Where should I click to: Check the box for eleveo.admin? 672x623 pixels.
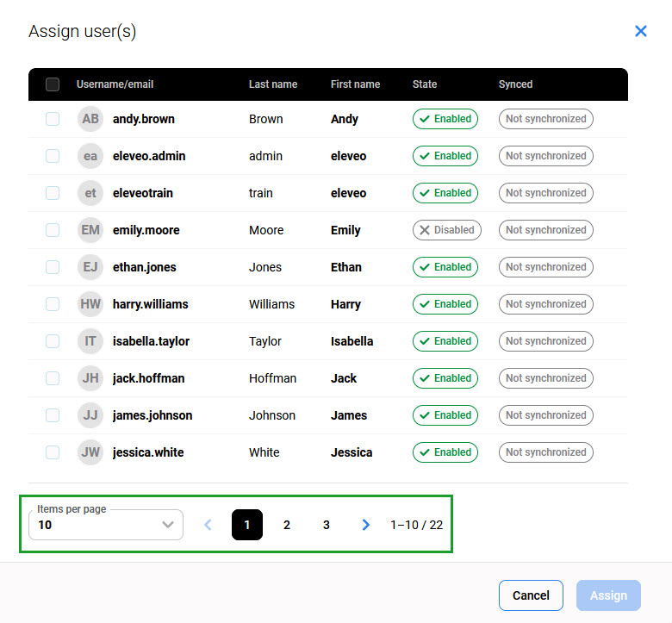53,156
